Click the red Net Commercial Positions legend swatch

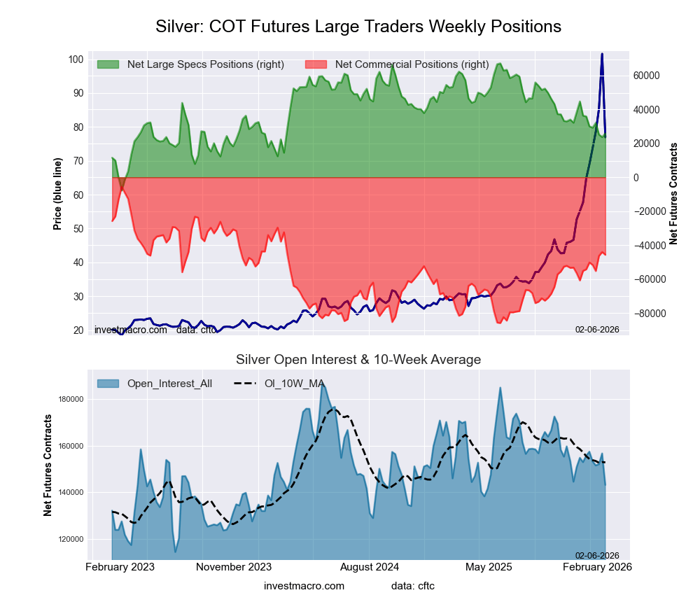point(316,64)
